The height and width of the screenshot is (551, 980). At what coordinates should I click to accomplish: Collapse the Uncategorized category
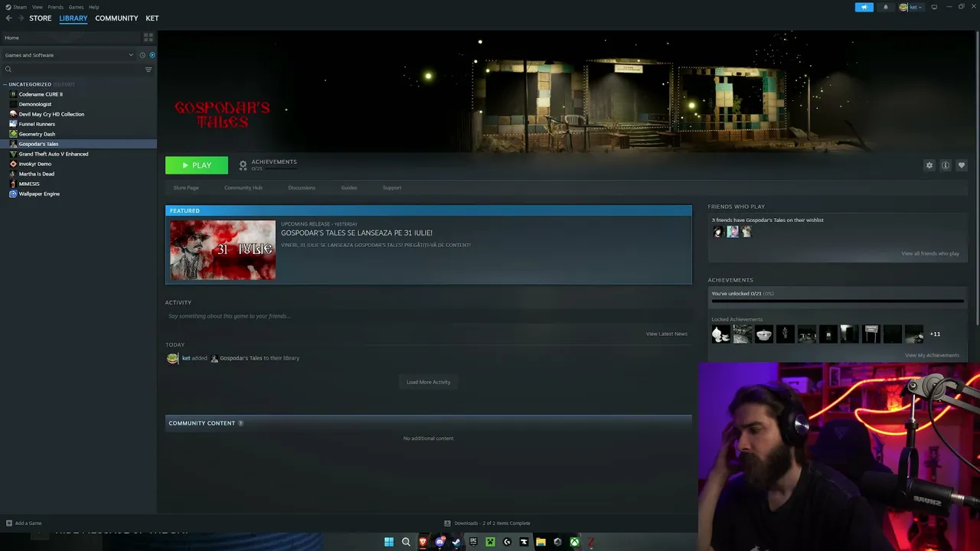[5, 84]
